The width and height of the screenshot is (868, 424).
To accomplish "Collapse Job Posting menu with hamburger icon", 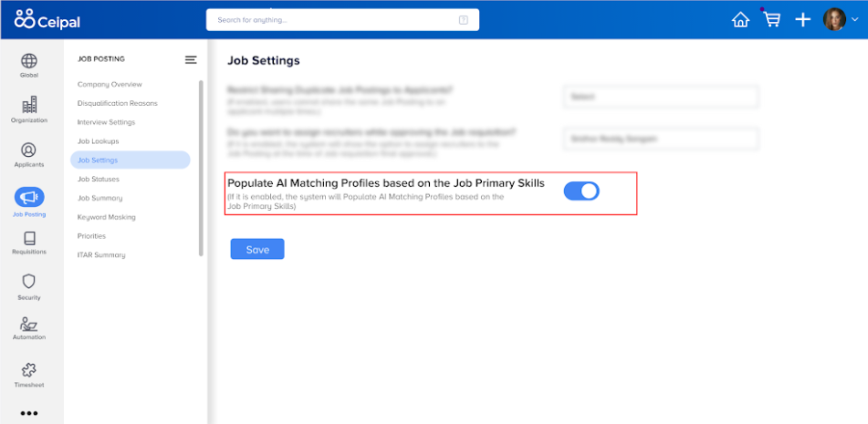I will (191, 59).
